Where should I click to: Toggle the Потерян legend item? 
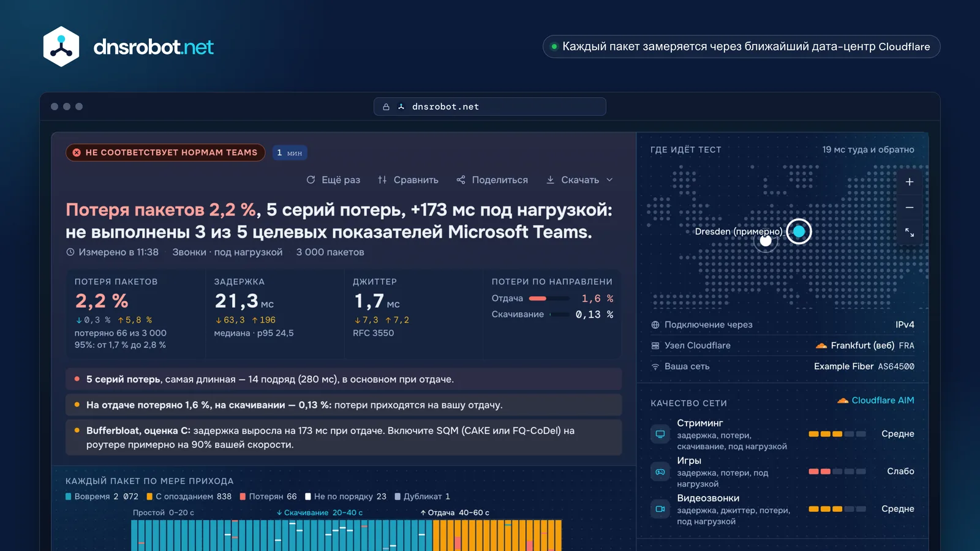268,497
